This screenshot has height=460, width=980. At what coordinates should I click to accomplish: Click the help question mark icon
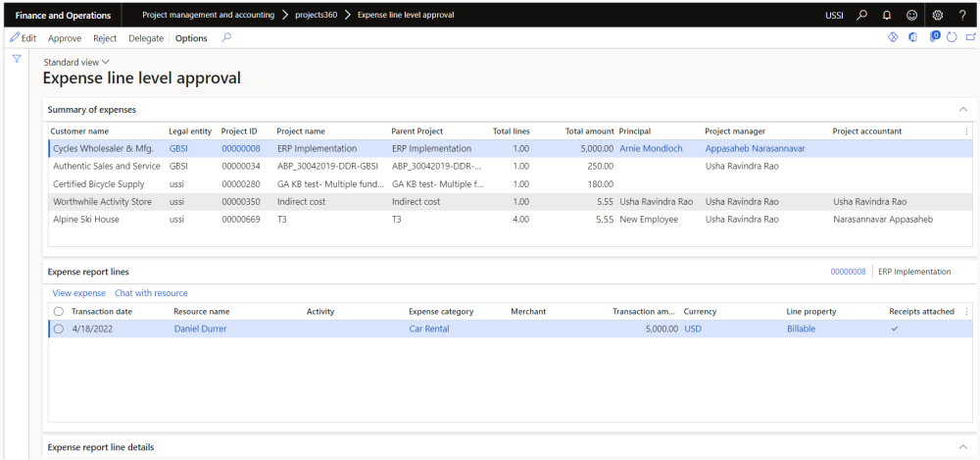coord(962,15)
